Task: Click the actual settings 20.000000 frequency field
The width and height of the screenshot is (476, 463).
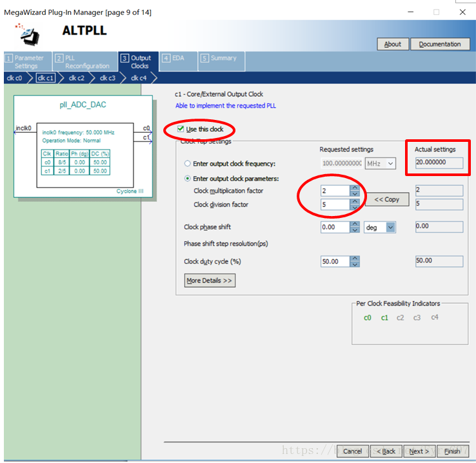Action: (439, 163)
